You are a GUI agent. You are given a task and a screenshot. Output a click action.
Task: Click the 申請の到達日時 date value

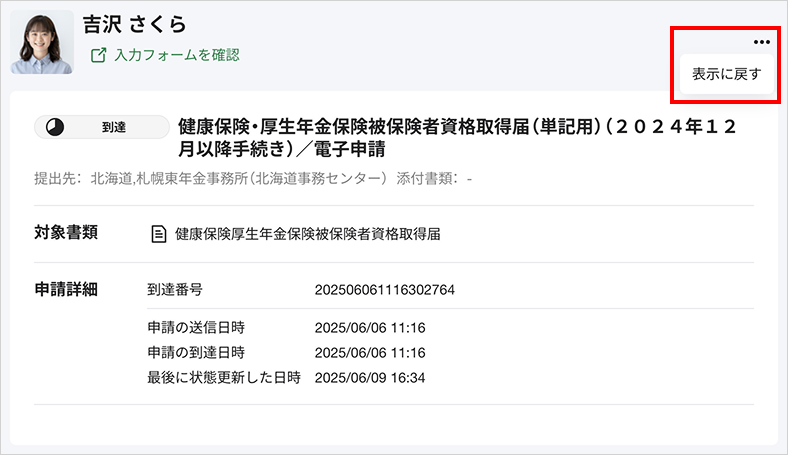tap(370, 353)
